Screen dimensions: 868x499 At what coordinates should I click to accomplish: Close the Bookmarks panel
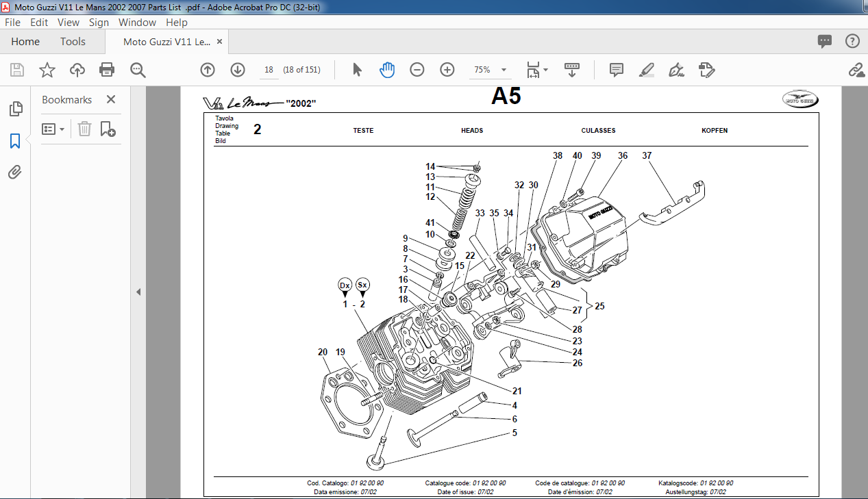point(111,99)
